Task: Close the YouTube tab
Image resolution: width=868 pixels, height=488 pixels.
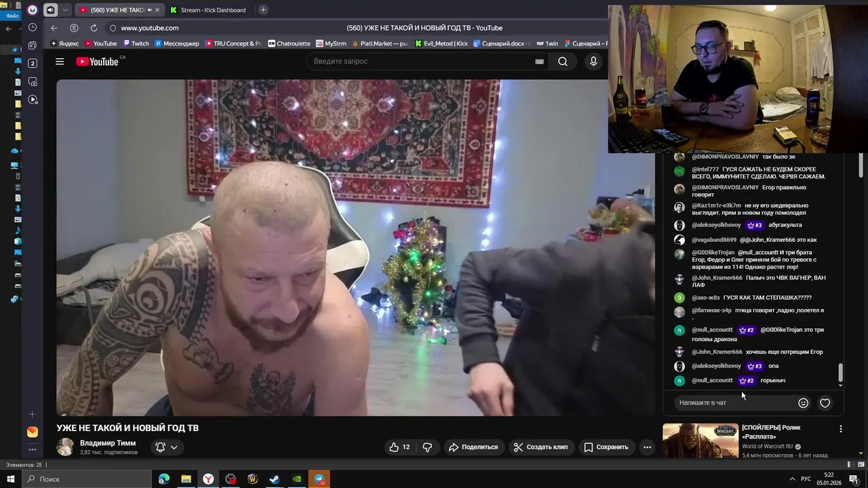Action: coord(157,10)
